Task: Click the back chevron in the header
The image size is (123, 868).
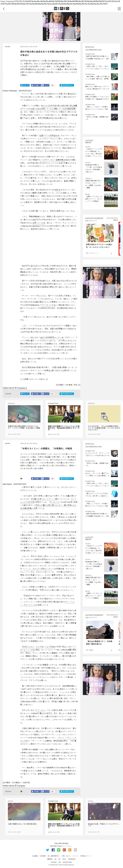Action: point(4,9)
